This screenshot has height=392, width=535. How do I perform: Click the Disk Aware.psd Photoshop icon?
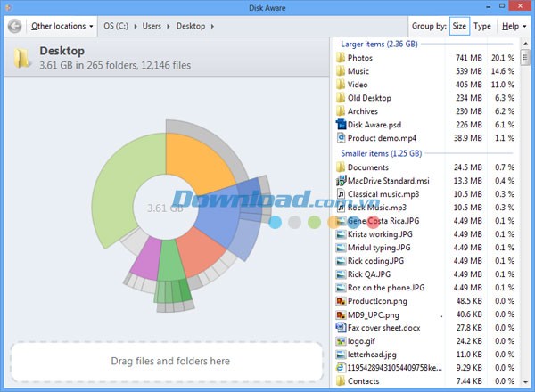[x=341, y=125]
